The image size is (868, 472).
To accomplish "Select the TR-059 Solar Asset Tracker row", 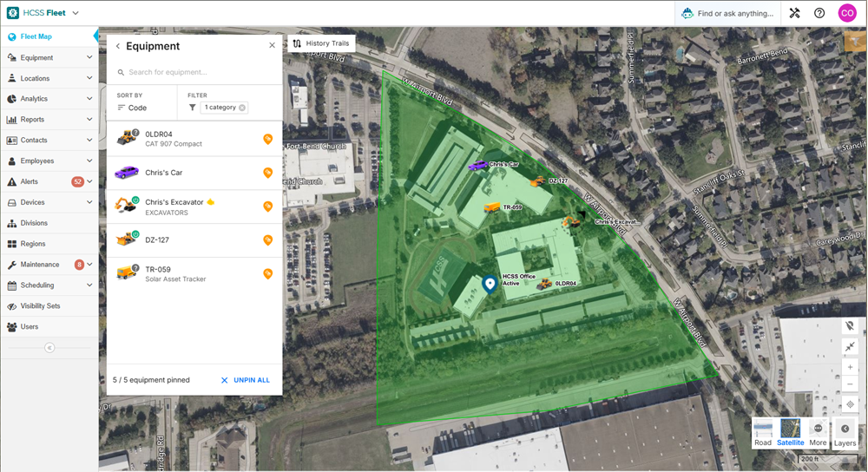I will point(194,274).
